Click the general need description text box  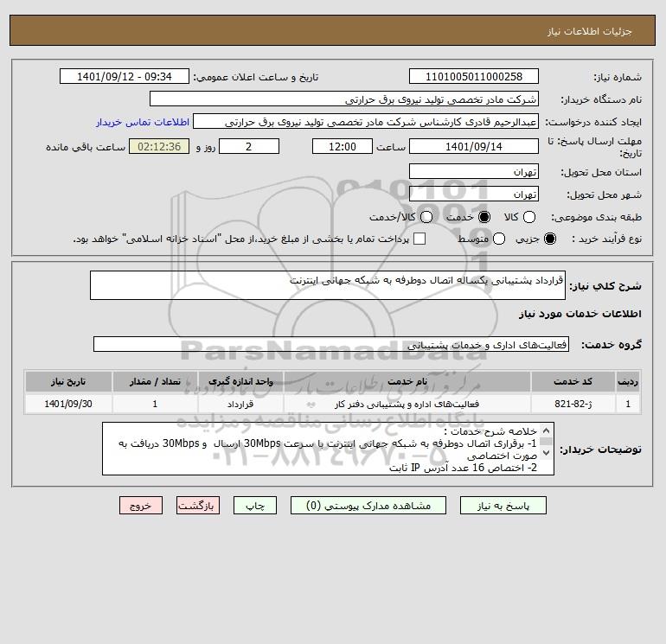tap(328, 285)
